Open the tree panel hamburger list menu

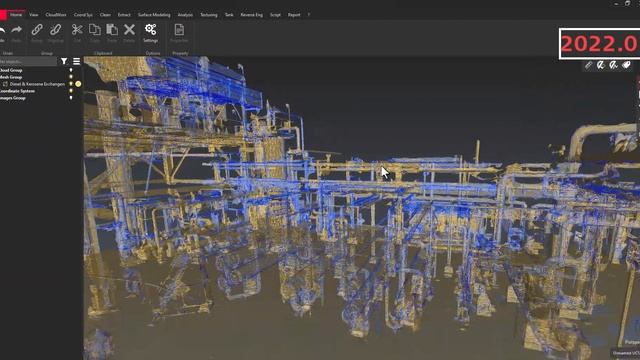(x=76, y=61)
